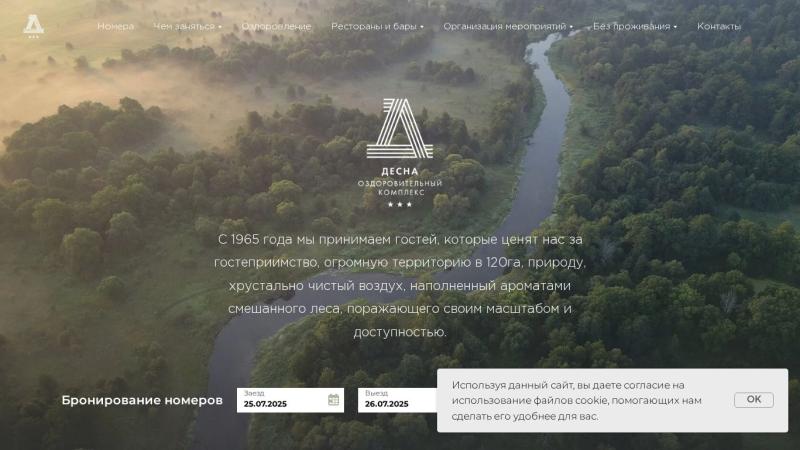Expand the Без проживания dropdown
The image size is (800, 450).
click(x=635, y=26)
